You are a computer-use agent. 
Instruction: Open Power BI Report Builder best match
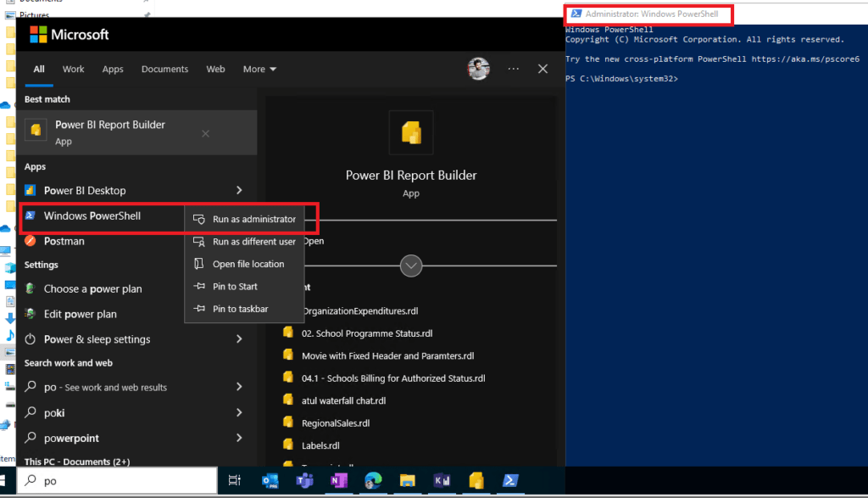pyautogui.click(x=136, y=132)
